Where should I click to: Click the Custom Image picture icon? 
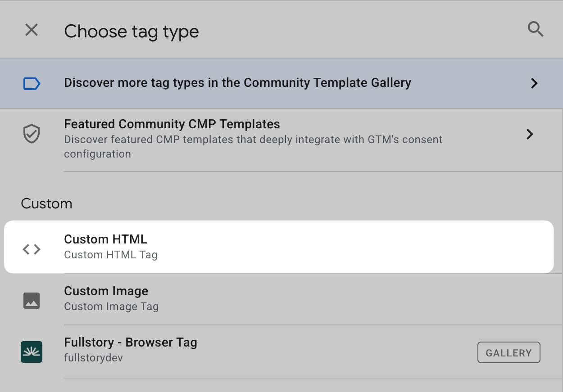pos(32,300)
